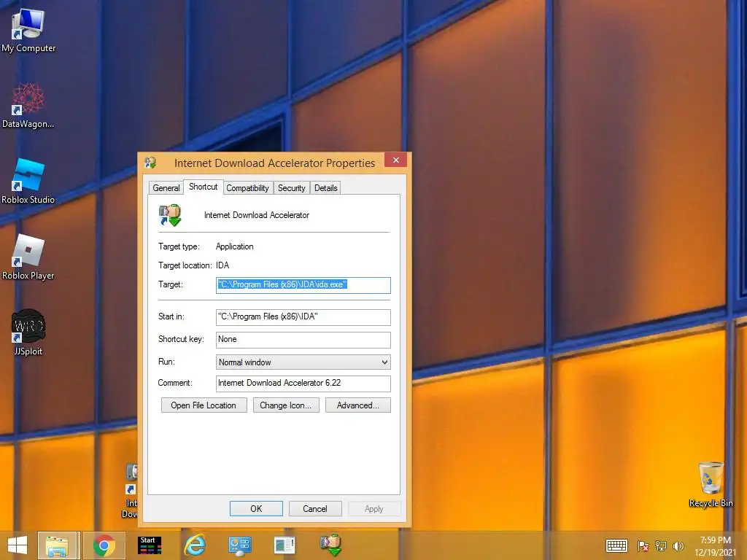Viewport: 747px width, 560px height.
Task: Open File Explorer from the taskbar
Action: 57,545
